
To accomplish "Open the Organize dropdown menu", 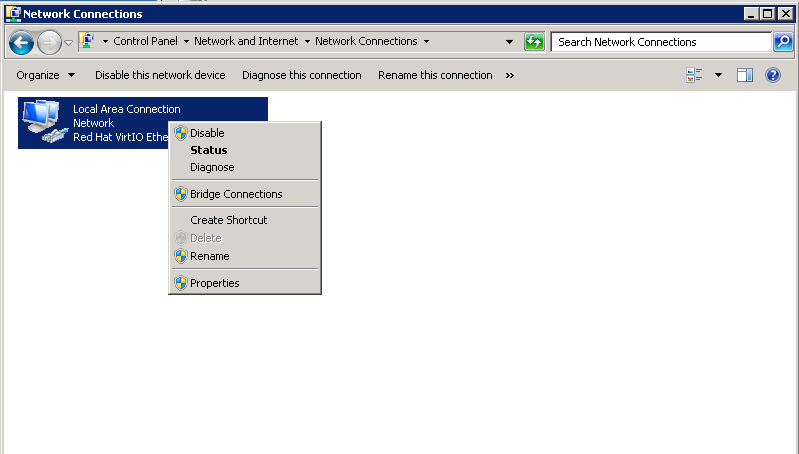I will pyautogui.click(x=45, y=75).
